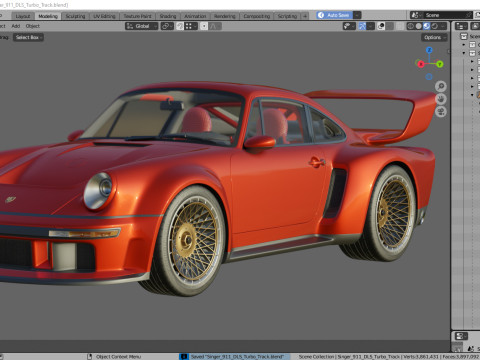Toggle X-ray mode in the viewport
Screen dimensions: 480x360
point(401,26)
